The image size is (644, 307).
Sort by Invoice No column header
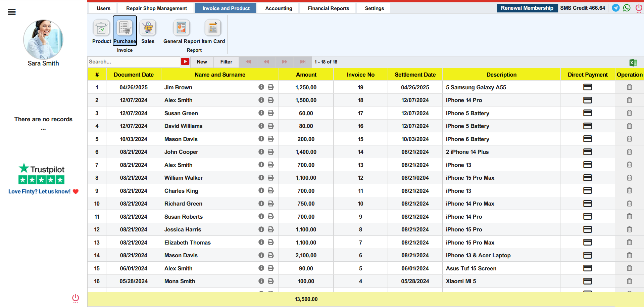pyautogui.click(x=360, y=75)
